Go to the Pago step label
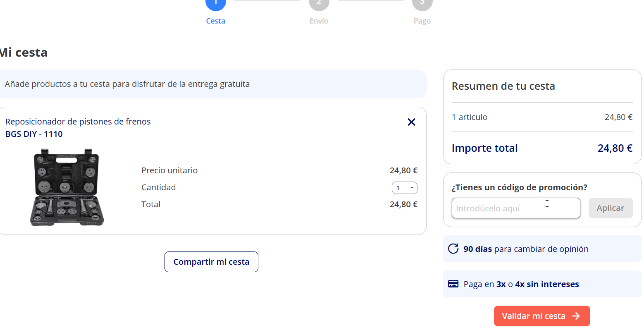644x328 pixels. pyautogui.click(x=422, y=21)
